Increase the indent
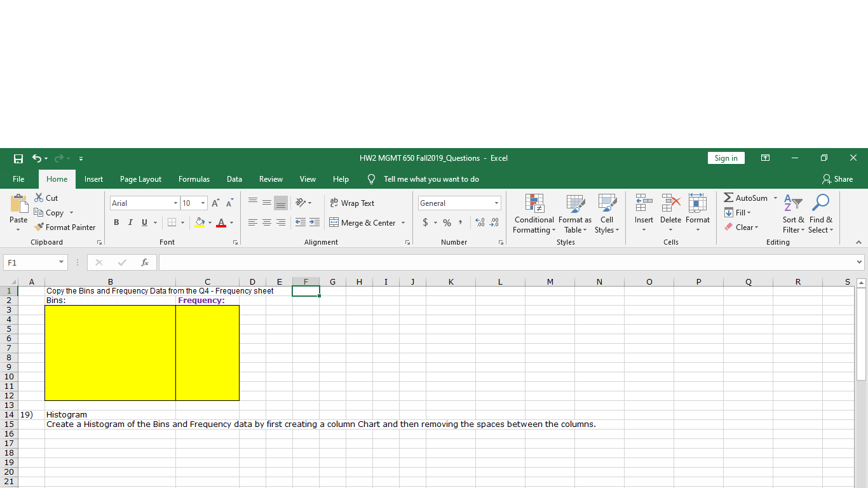The height and width of the screenshot is (488, 868). tap(314, 222)
